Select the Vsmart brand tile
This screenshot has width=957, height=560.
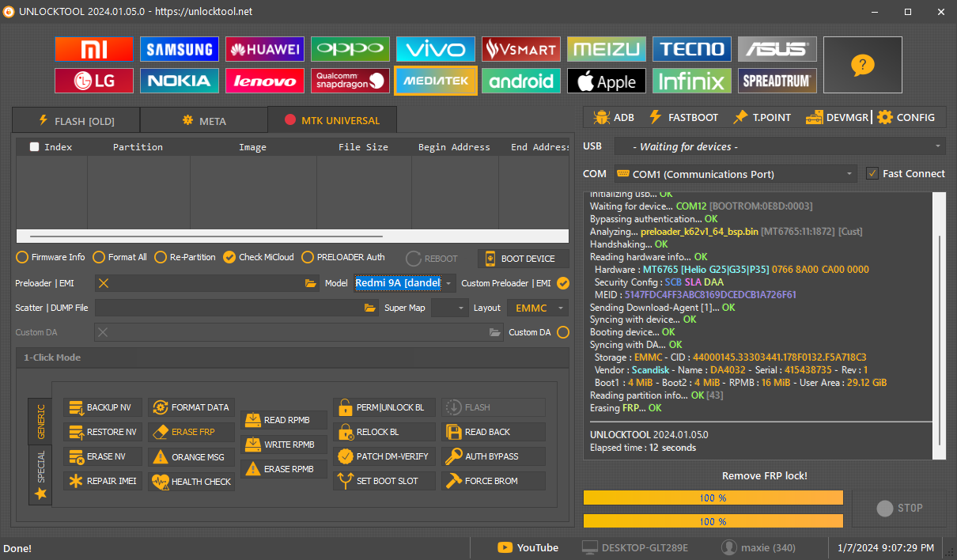[x=521, y=49]
